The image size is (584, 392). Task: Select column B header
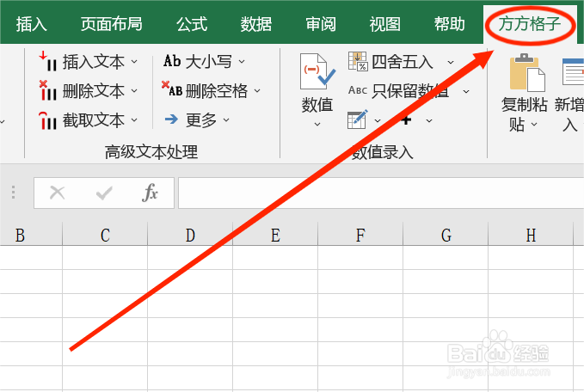pyautogui.click(x=31, y=234)
